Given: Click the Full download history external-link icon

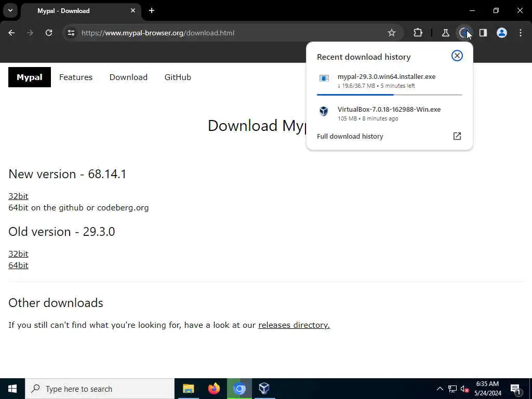Looking at the screenshot, I should [457, 136].
